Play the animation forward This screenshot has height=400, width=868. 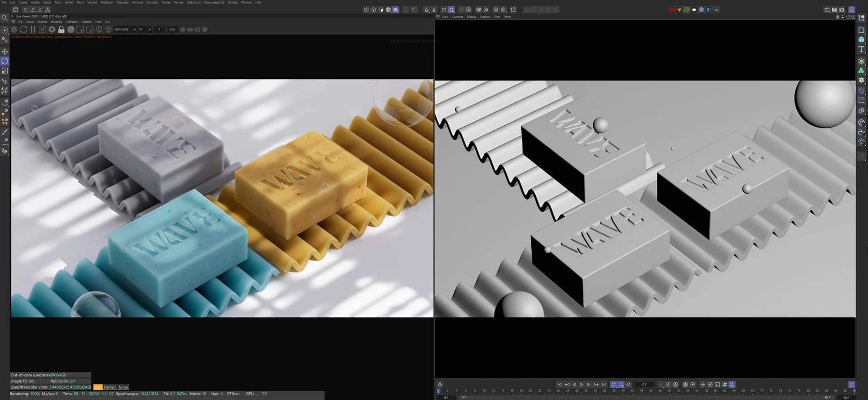click(581, 385)
